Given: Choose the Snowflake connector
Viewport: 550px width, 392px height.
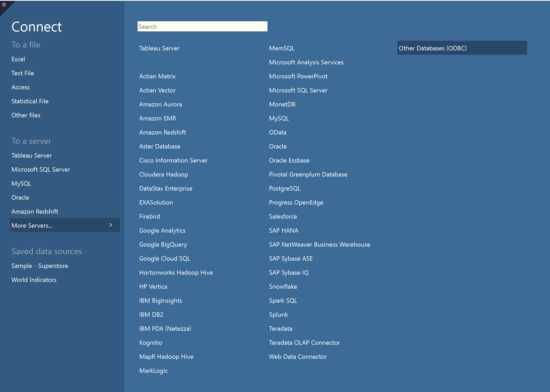Looking at the screenshot, I should (283, 286).
